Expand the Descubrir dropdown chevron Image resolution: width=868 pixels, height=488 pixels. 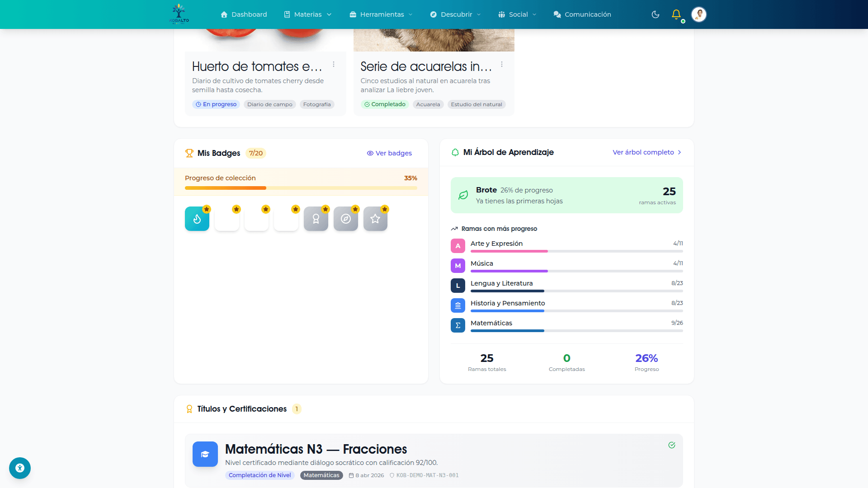coord(479,14)
